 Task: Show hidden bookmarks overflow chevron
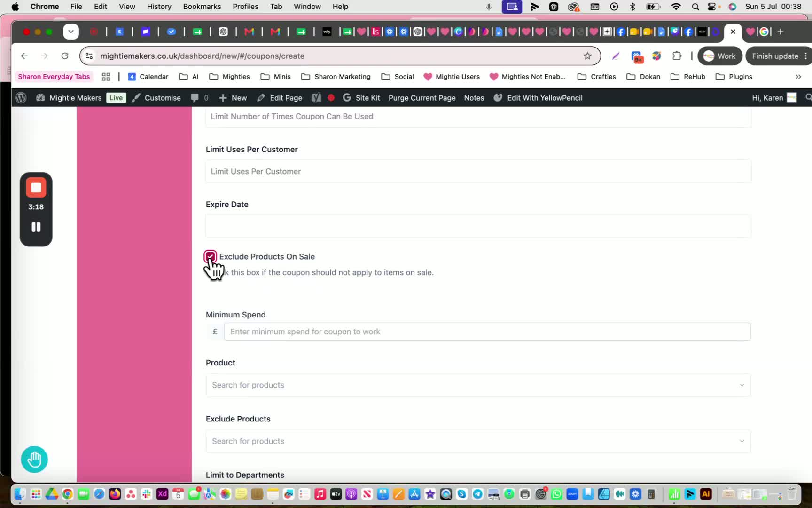(798, 77)
